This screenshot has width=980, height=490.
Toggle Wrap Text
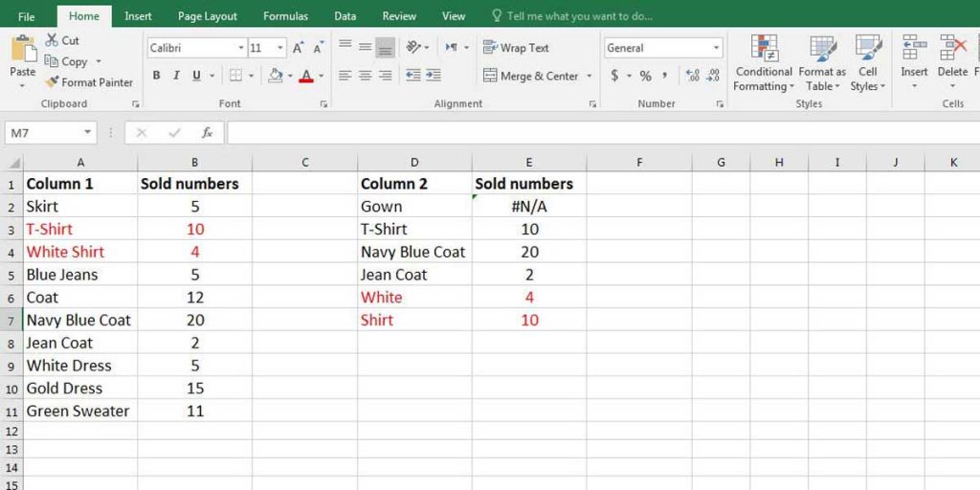[x=516, y=48]
